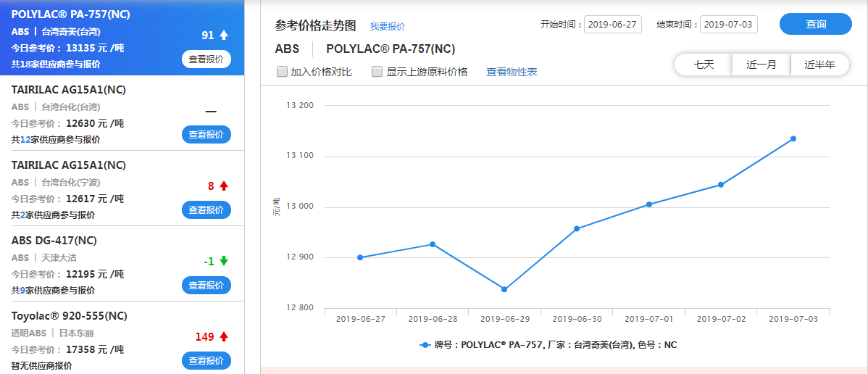Click the 开始时间 date field

click(x=613, y=25)
